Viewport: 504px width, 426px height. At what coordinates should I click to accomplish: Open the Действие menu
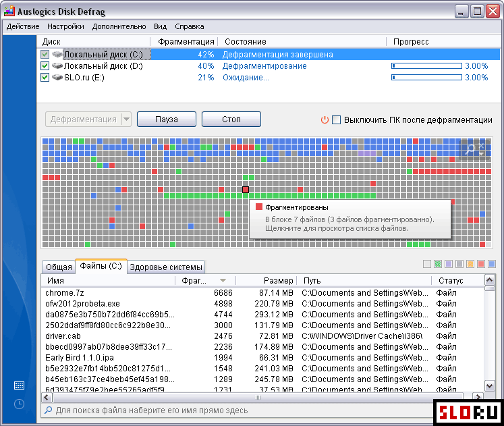[23, 26]
